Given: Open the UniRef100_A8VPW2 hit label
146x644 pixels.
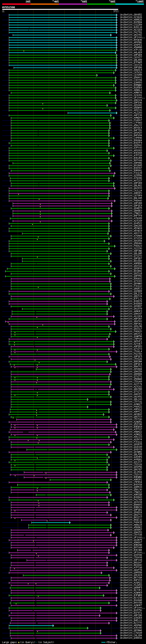Looking at the screenshot, I should point(131,625).
